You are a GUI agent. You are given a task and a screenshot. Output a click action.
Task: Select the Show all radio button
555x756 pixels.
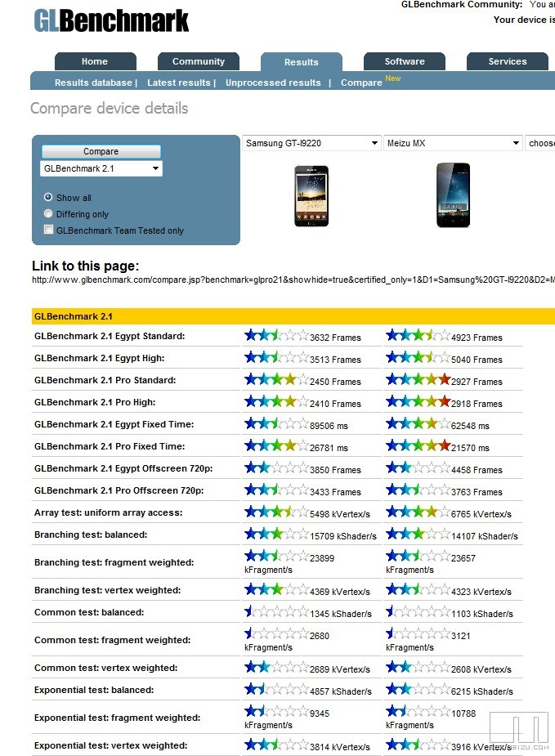click(x=48, y=197)
